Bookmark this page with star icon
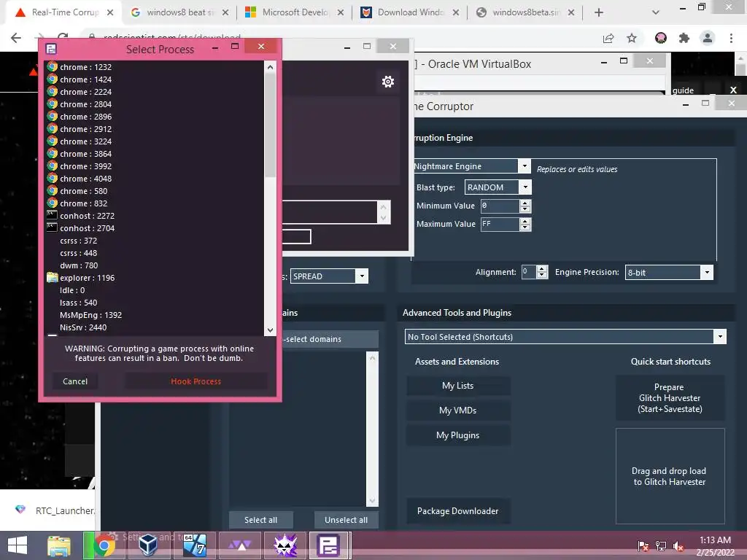Image resolution: width=747 pixels, height=560 pixels. pyautogui.click(x=632, y=38)
